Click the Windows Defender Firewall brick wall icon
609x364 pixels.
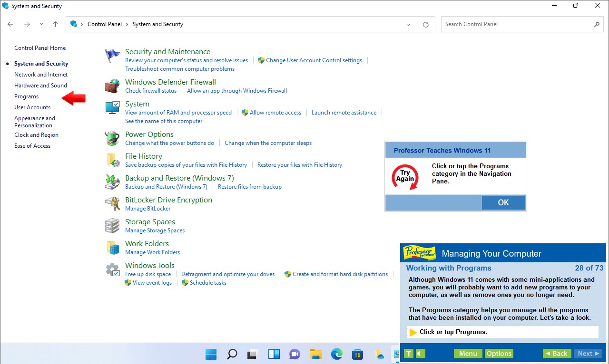click(112, 86)
